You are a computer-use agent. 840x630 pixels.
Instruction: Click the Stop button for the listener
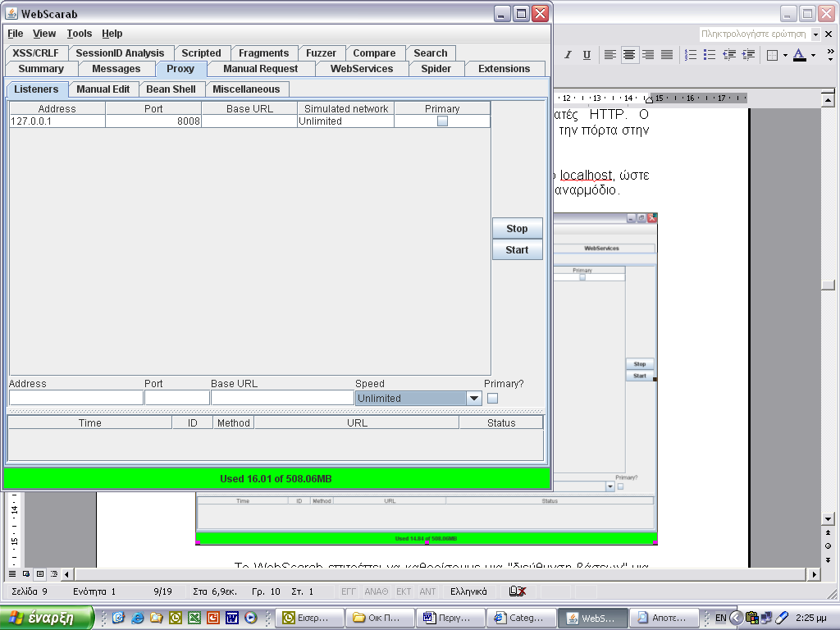(x=517, y=228)
